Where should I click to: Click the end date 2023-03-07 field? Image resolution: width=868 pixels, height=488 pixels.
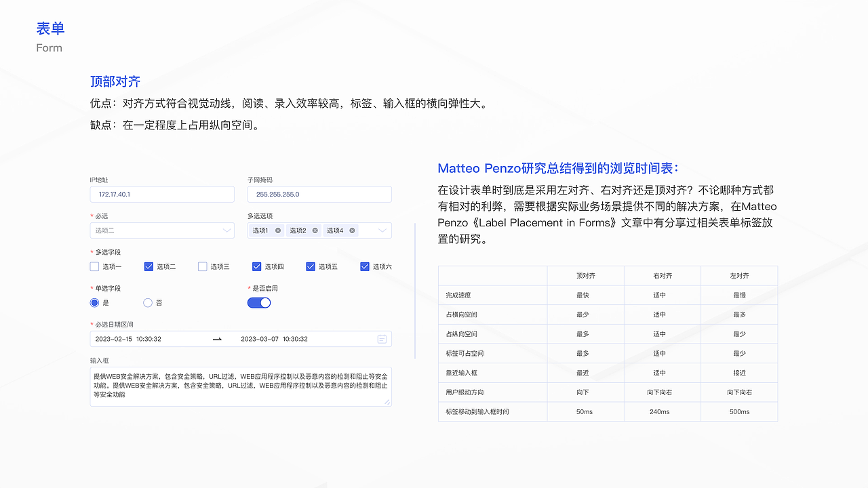pyautogui.click(x=274, y=339)
